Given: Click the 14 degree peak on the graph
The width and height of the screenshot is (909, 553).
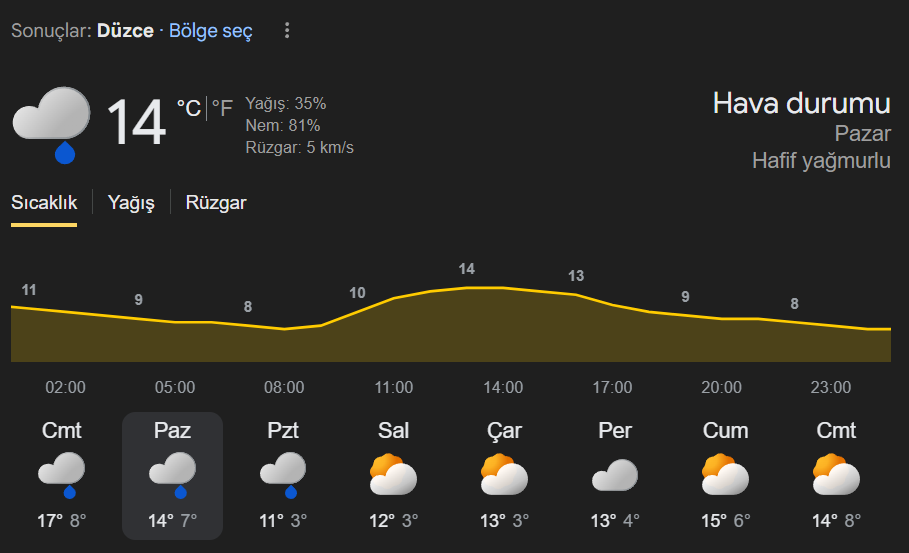Looking at the screenshot, I should [467, 270].
